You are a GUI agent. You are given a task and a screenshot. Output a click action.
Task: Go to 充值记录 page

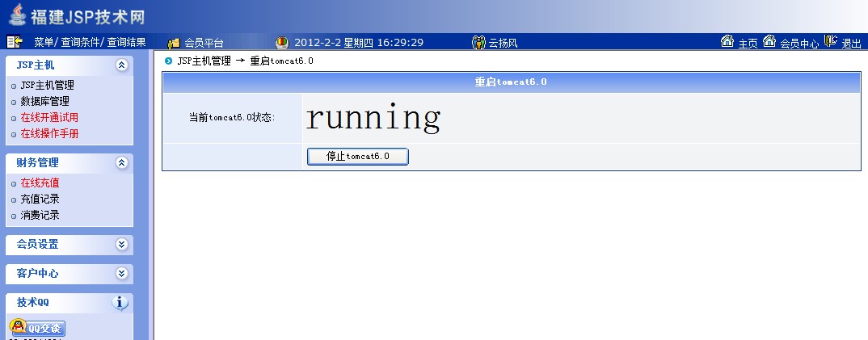40,199
